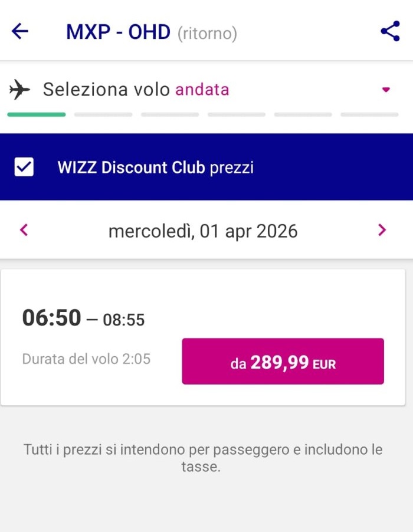
Task: Tap the WIZZ Discount Club prezzi label
Action: click(x=155, y=168)
